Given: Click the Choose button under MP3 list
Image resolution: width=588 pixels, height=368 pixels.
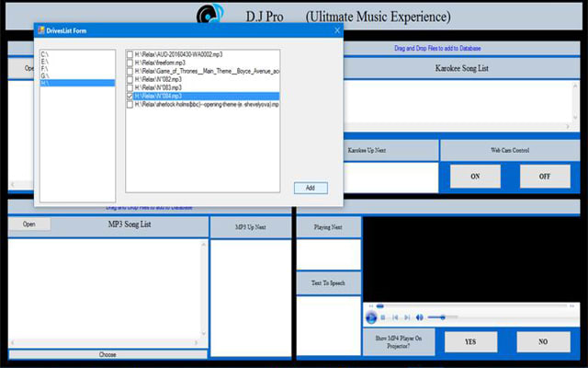Looking at the screenshot, I should [x=107, y=354].
